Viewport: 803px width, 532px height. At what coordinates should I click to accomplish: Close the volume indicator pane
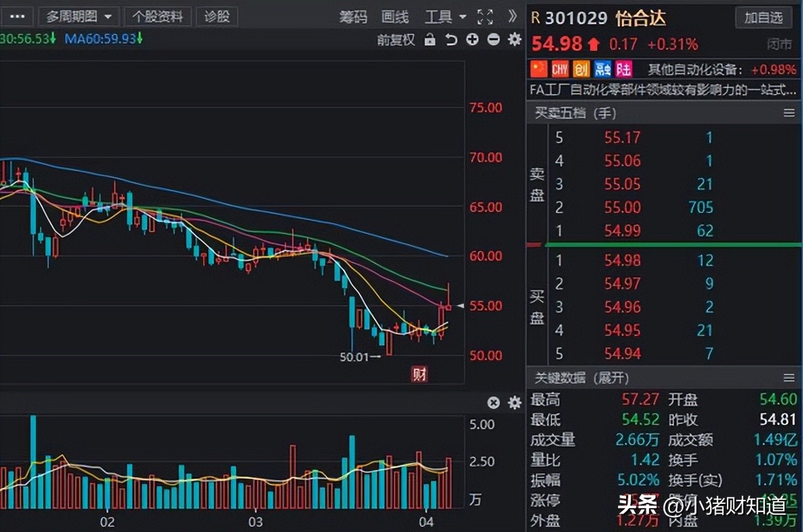pyautogui.click(x=494, y=403)
